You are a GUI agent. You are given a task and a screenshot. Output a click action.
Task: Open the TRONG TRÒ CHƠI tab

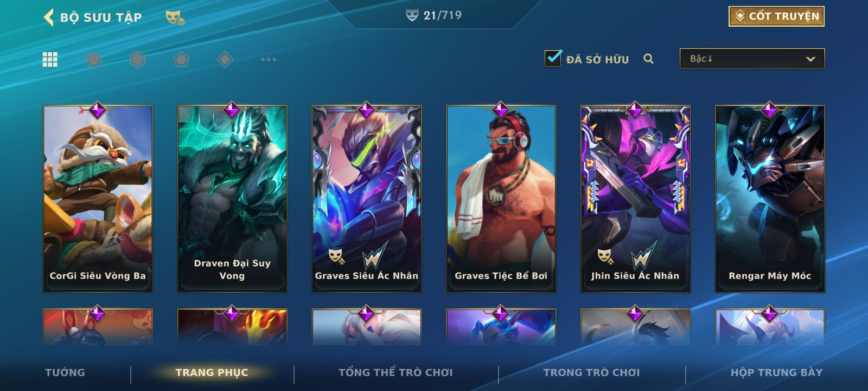tap(591, 373)
